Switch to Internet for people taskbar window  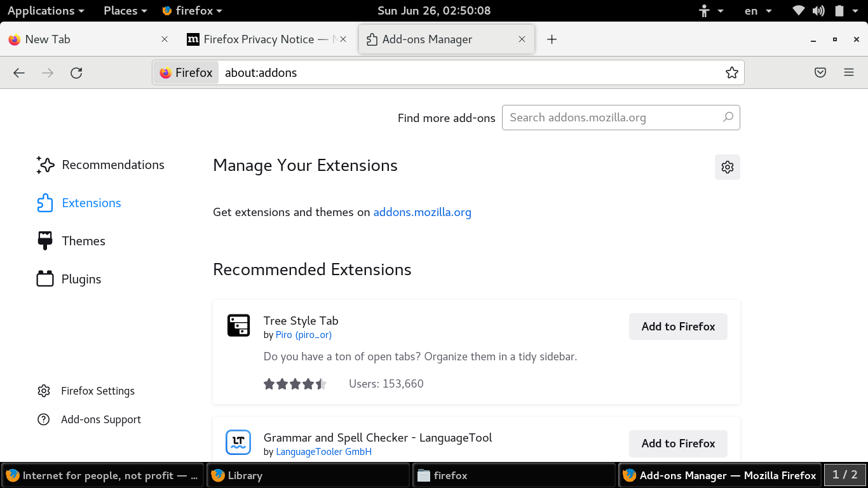tap(102, 475)
